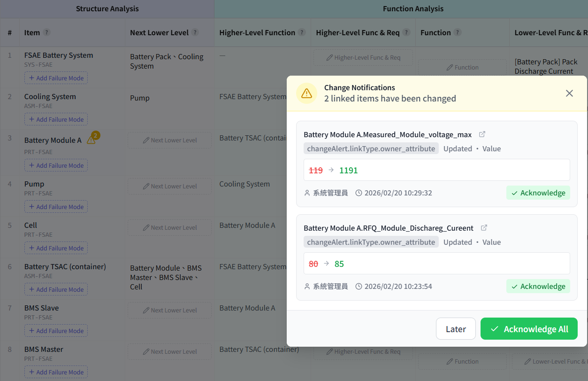Select the Structure Analysis section header

click(x=107, y=8)
